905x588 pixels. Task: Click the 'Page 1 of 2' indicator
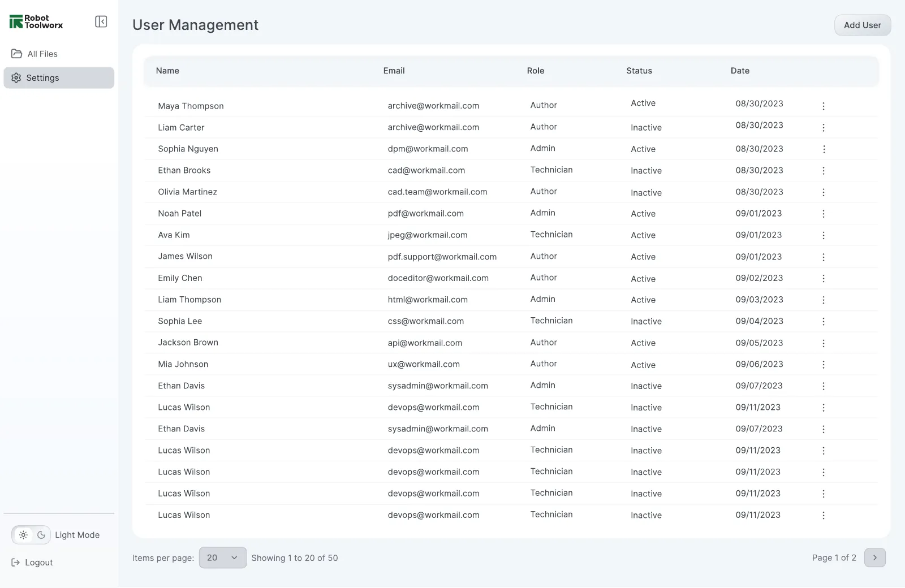click(x=834, y=557)
